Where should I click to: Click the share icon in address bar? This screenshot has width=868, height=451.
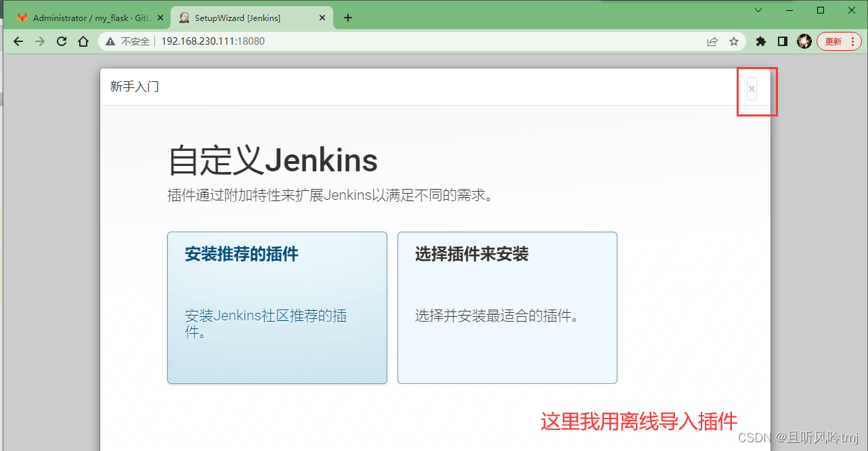(712, 41)
